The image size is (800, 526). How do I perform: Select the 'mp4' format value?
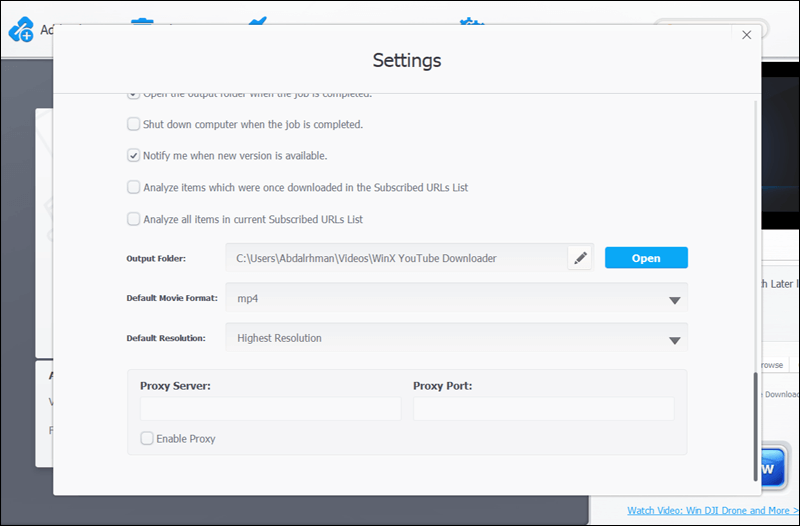(x=247, y=298)
